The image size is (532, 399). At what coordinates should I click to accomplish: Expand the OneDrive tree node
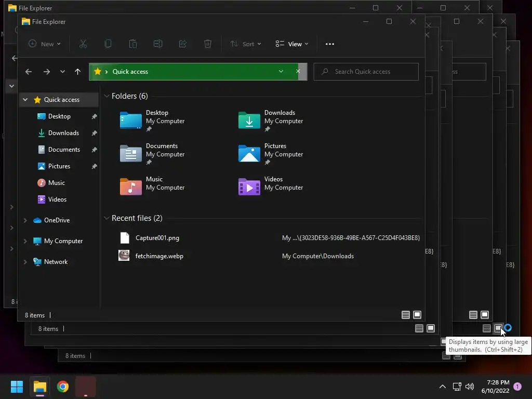[x=25, y=220]
